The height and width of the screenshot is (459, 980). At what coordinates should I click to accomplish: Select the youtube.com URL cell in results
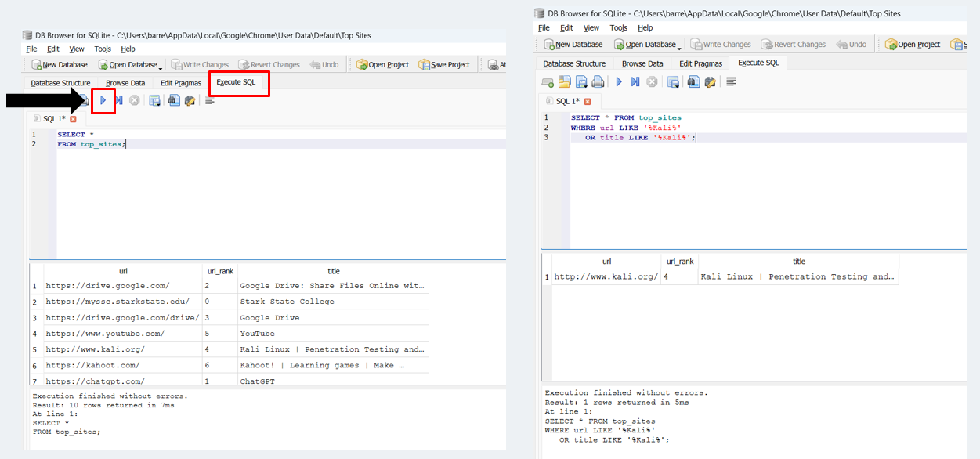(105, 334)
